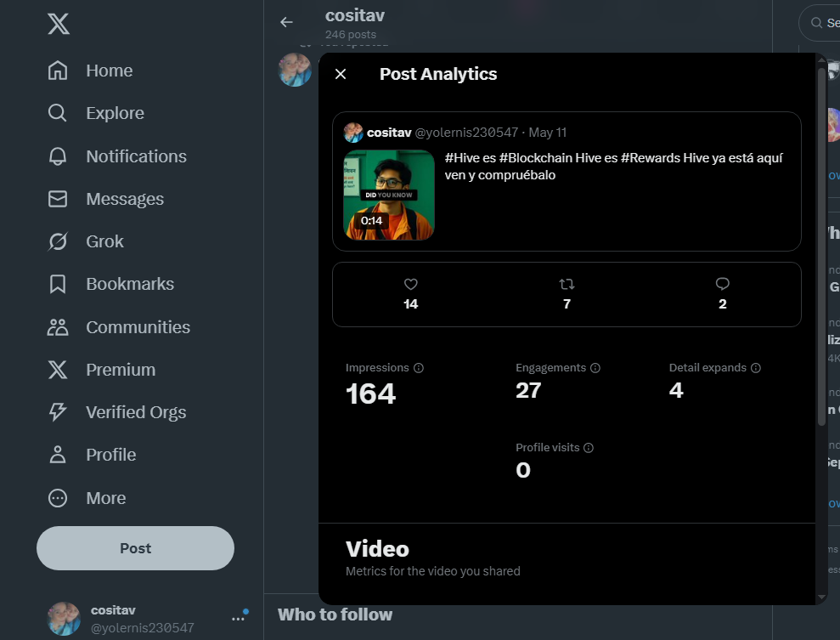Click the #Hive hashtag in post
This screenshot has height=640, width=840.
coord(462,158)
